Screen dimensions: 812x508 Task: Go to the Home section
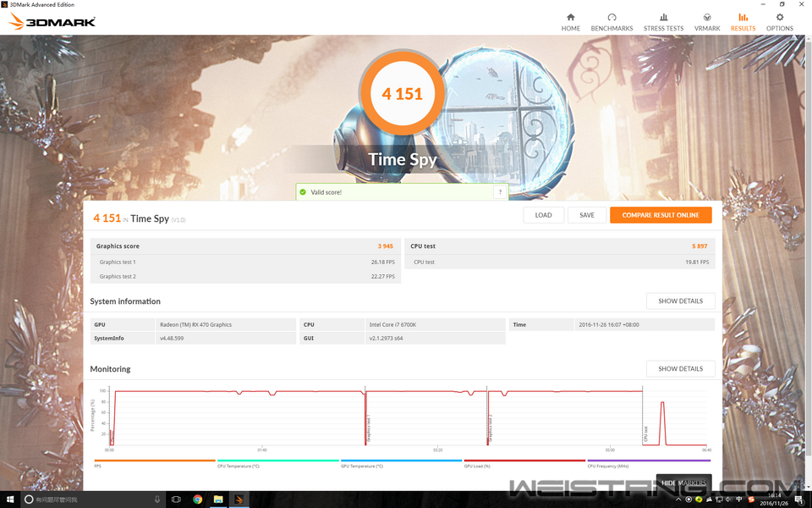click(x=570, y=22)
